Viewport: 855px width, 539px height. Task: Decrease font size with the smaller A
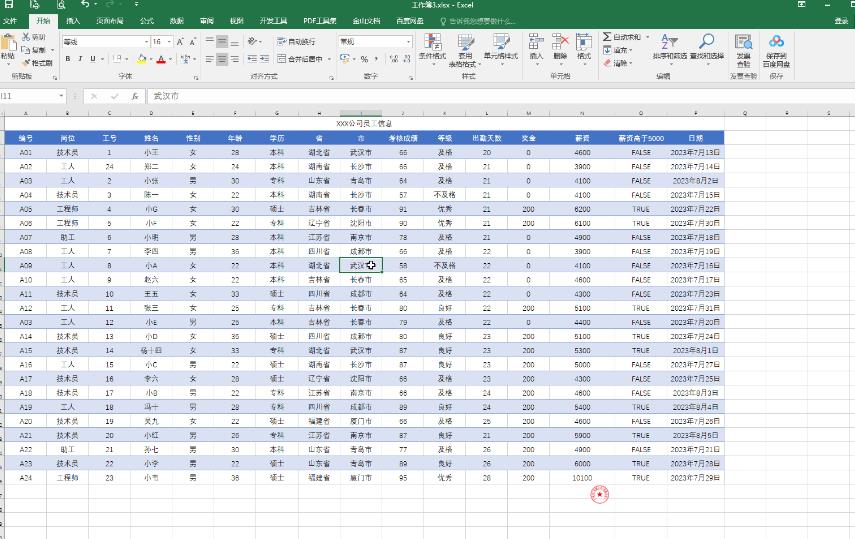click(x=192, y=41)
